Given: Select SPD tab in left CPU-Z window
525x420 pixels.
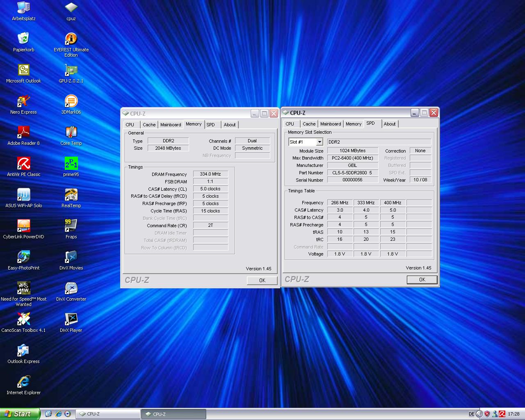Looking at the screenshot, I should click(x=211, y=125).
